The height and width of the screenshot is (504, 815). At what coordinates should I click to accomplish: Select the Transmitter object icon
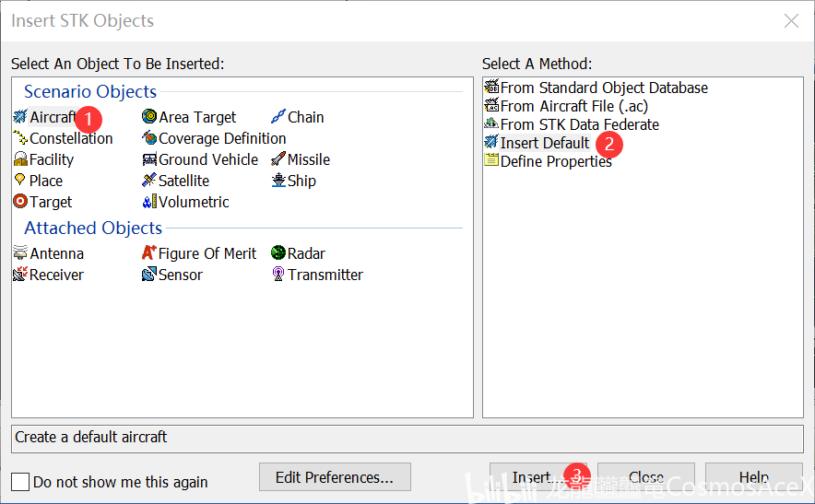[x=278, y=275]
